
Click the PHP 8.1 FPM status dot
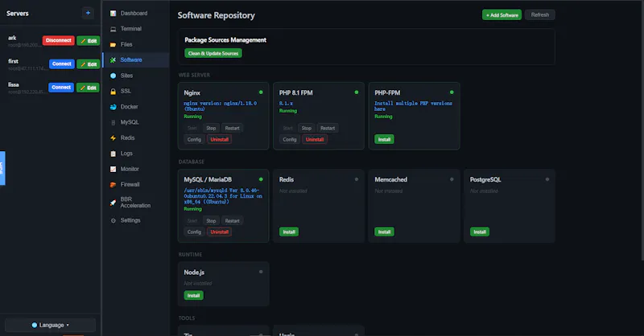click(x=356, y=92)
